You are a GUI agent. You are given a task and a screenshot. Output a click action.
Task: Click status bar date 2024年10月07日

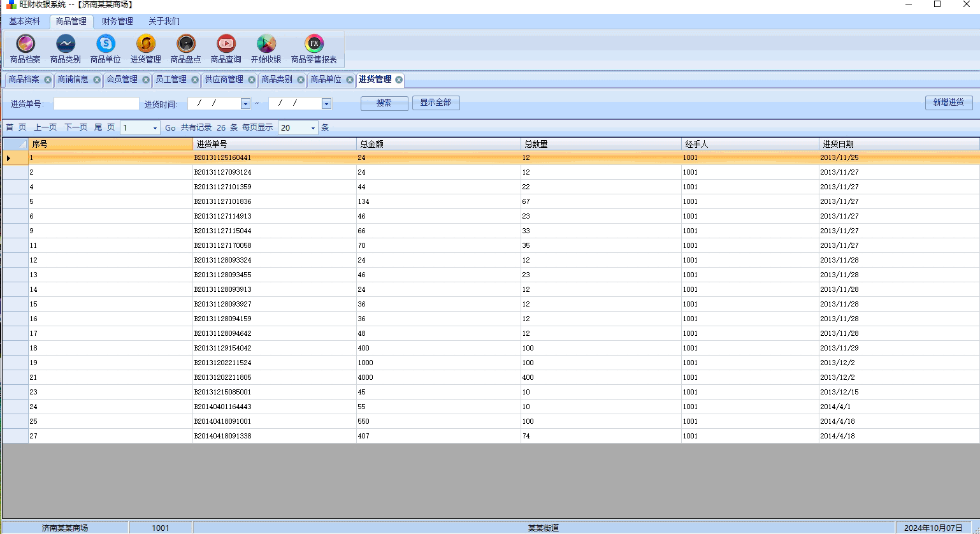933,528
